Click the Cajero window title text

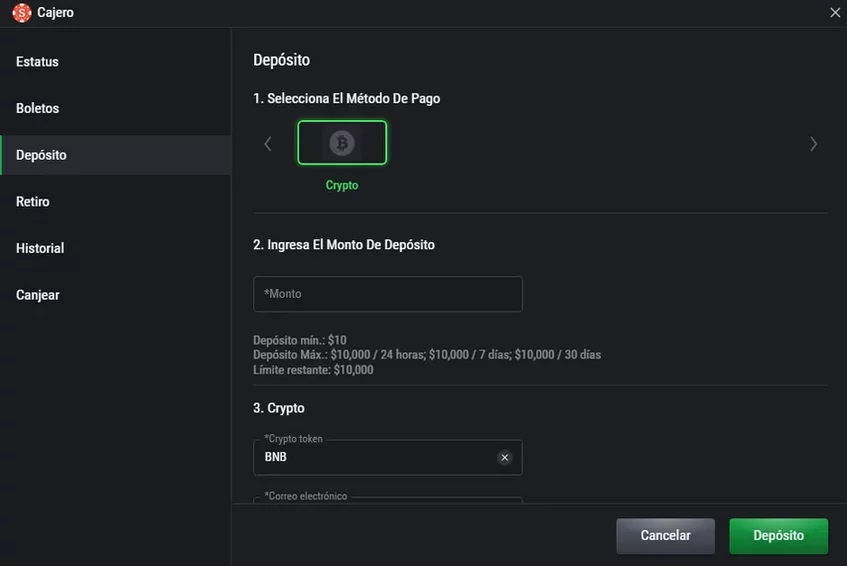(56, 13)
